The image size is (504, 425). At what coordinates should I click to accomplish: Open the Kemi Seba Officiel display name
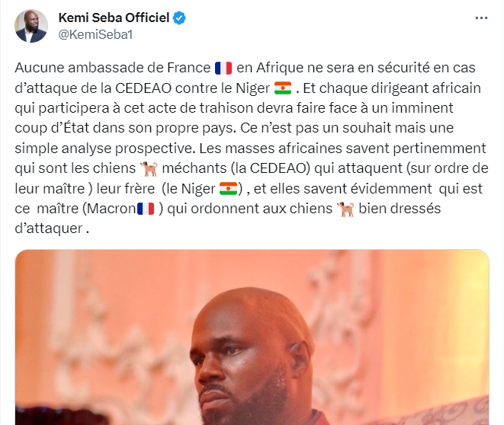pyautogui.click(x=114, y=18)
